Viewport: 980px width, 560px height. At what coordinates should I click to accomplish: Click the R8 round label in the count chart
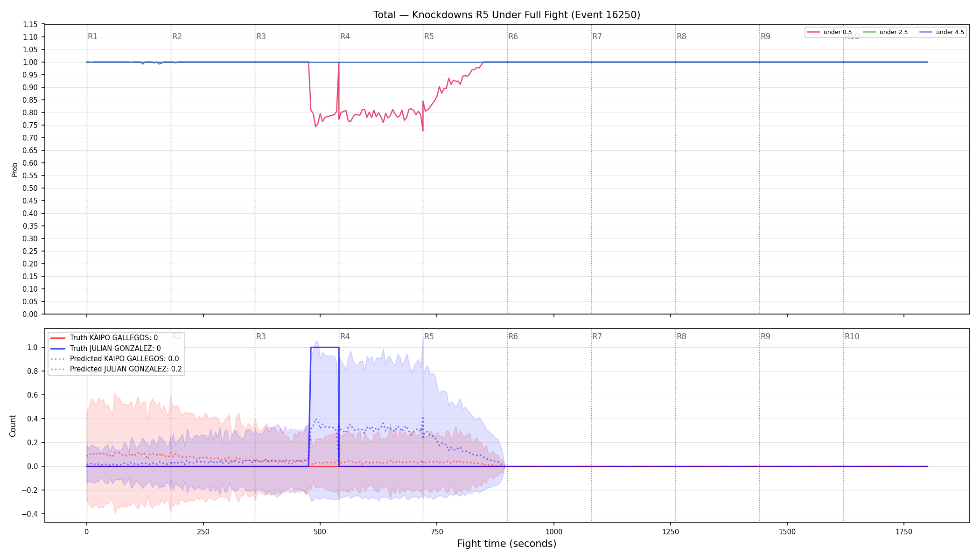click(681, 336)
